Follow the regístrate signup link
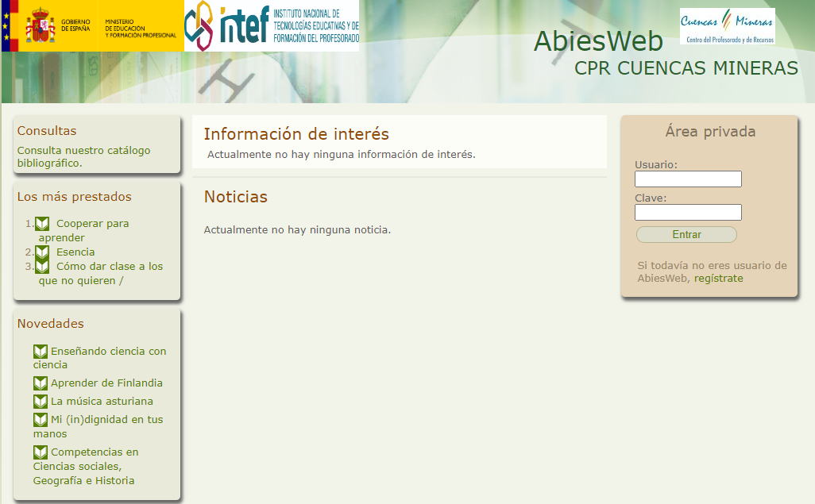Screen dimensions: 815x504 pyautogui.click(x=718, y=279)
